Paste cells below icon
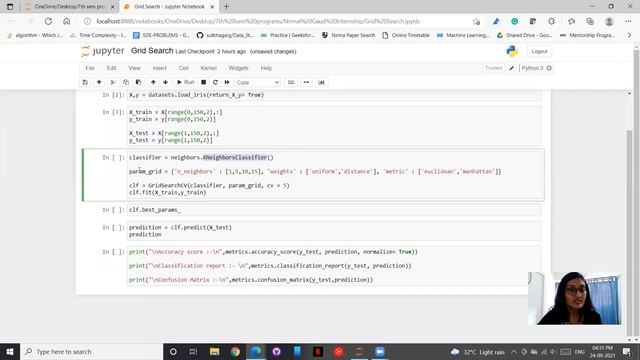 coord(138,82)
